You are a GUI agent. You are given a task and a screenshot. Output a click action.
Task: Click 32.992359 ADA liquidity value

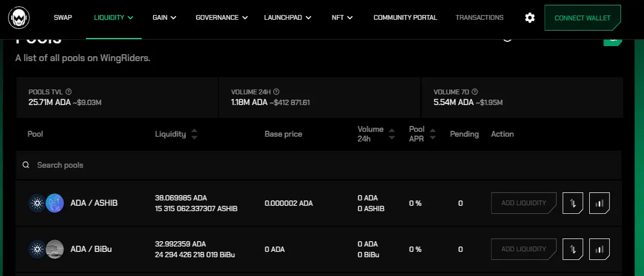tap(180, 244)
